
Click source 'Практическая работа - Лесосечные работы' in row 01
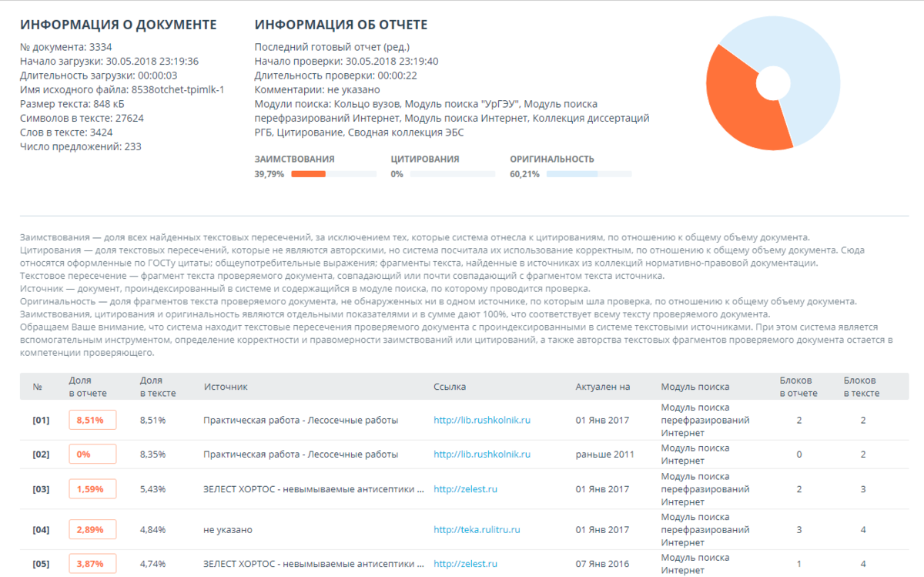coord(301,420)
